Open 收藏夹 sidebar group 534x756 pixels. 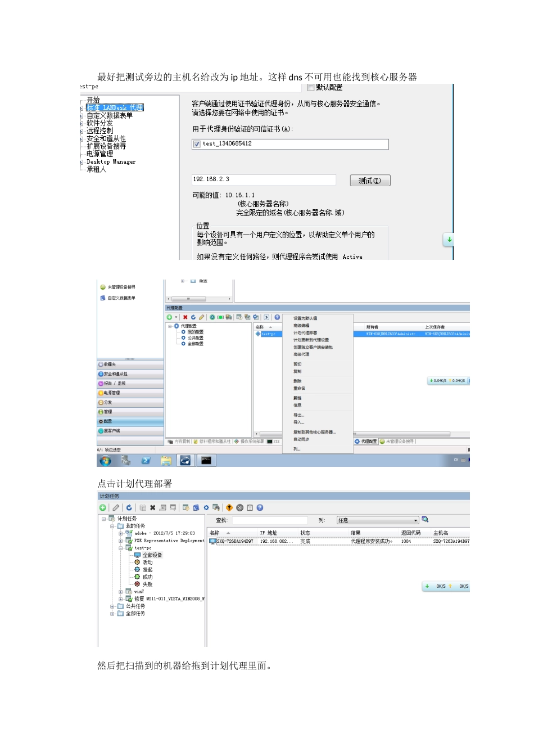(x=130, y=364)
